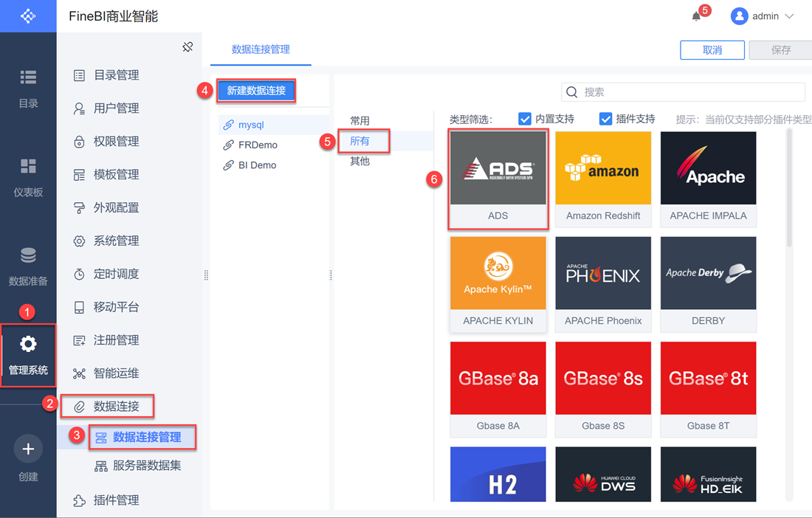Select the BI Demo connection

[273, 165]
